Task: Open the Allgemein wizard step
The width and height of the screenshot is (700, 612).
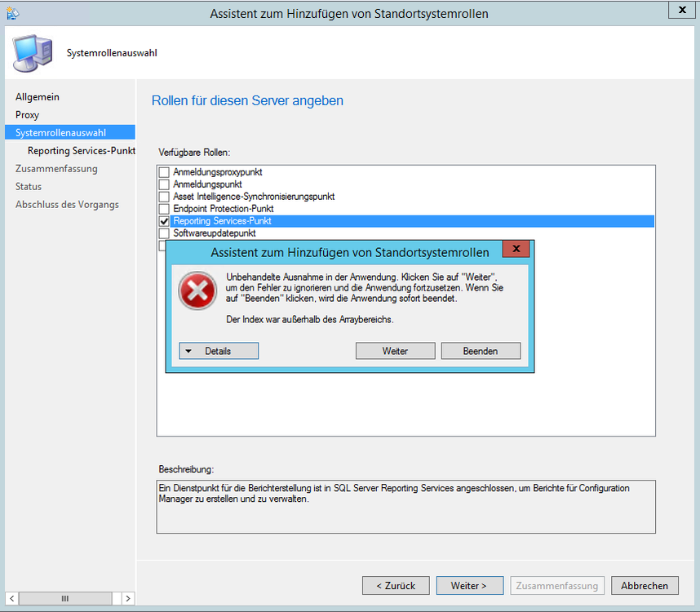Action: 38,97
